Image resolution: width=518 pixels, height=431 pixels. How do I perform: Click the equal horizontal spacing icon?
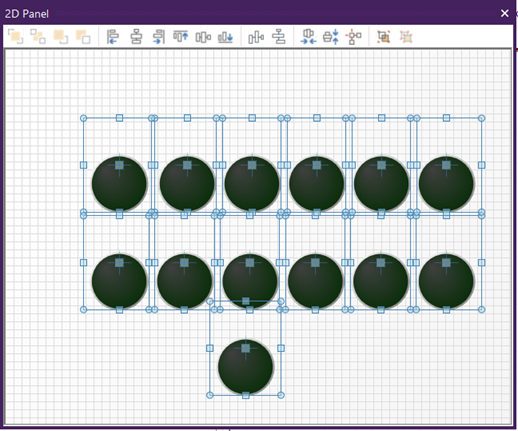[x=308, y=36]
